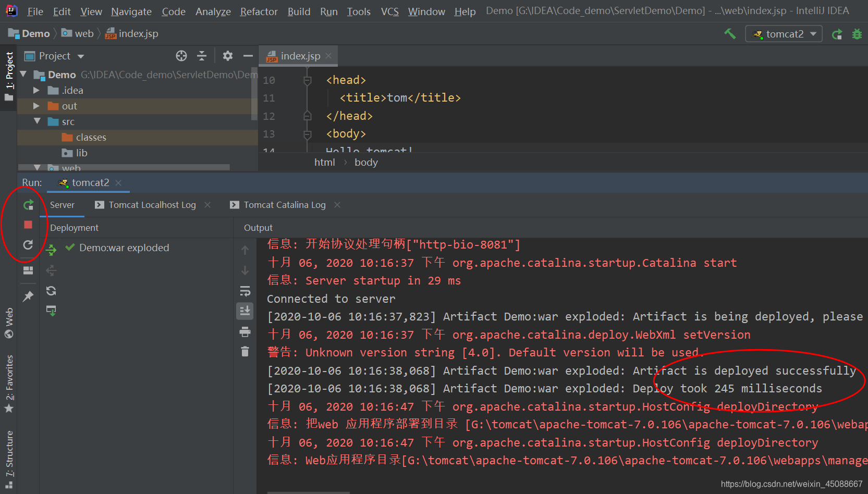Open the 2: Favorites tool window
Screen dimensions: 868x494
coord(9,384)
